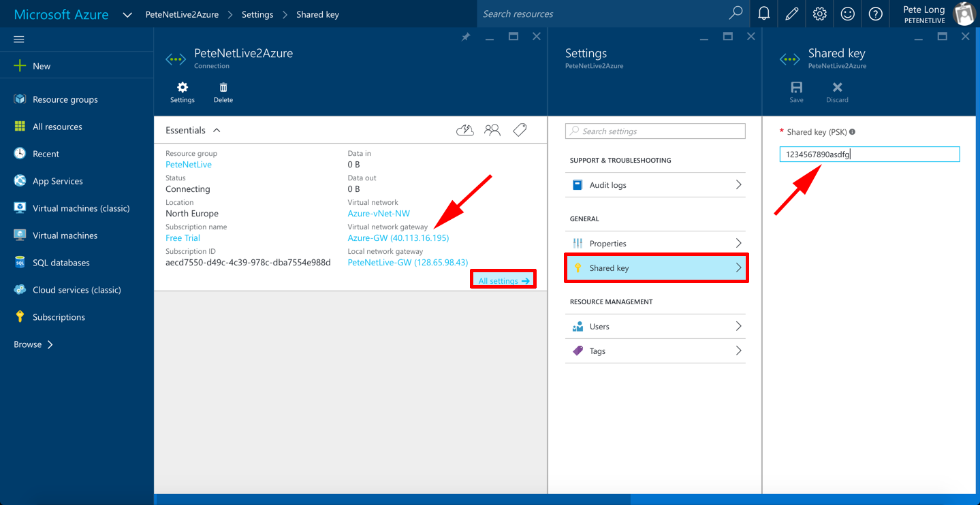
Task: Click the Shared key (PSK) input field
Action: [x=870, y=154]
